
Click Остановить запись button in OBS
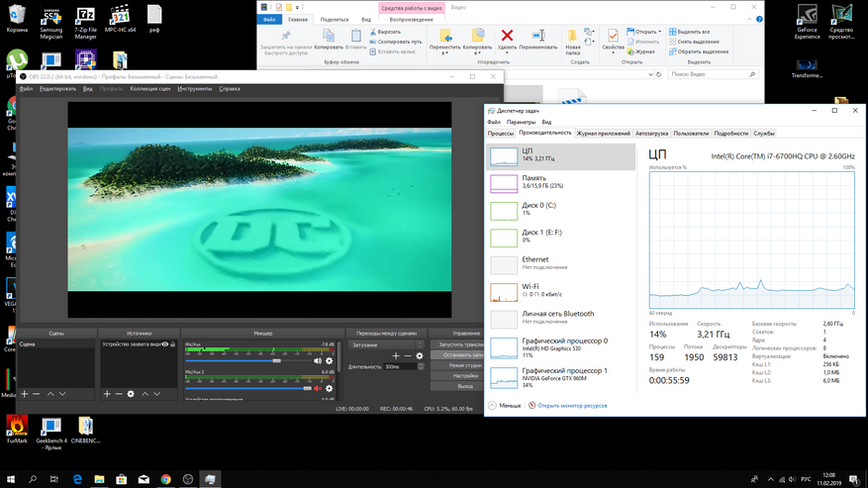tap(457, 354)
